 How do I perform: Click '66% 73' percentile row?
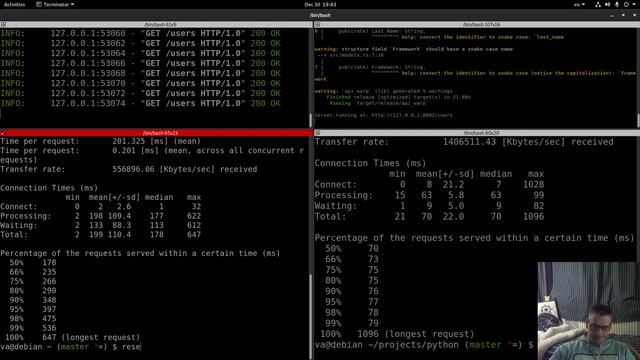(352, 259)
